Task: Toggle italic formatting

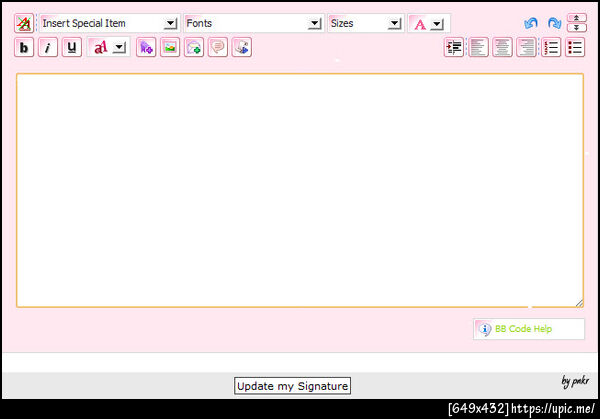Action: pyautogui.click(x=48, y=47)
